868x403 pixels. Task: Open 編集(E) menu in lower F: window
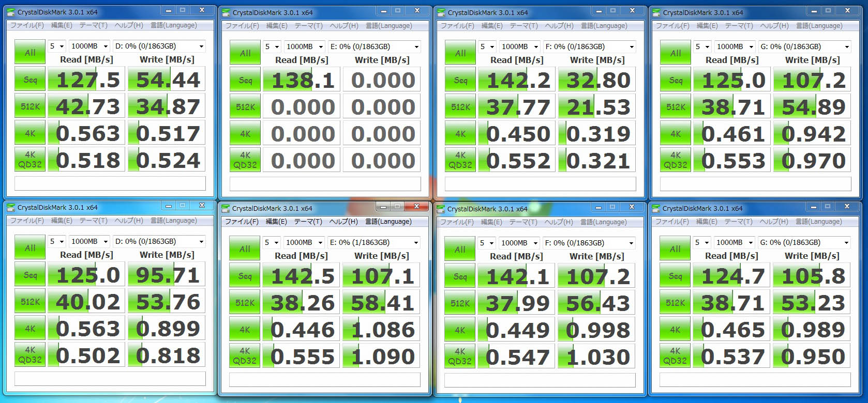point(491,222)
